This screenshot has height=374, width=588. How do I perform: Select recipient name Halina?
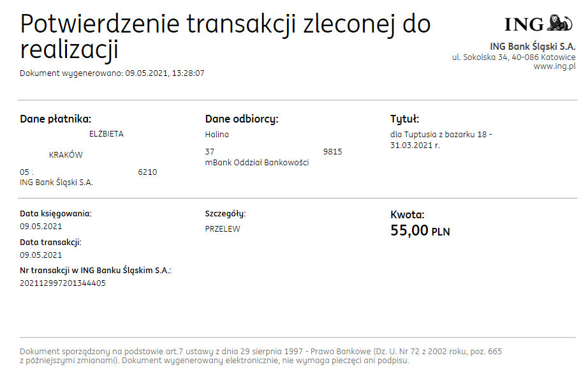pyautogui.click(x=217, y=134)
